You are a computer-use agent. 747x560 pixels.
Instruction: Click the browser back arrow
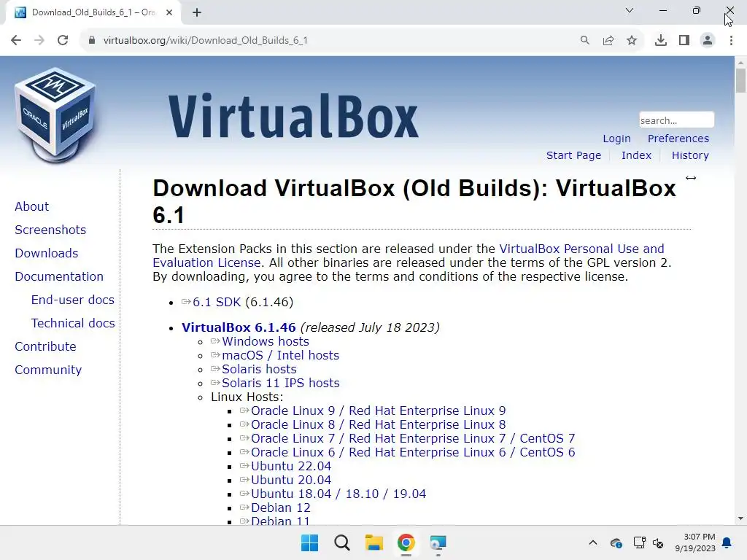(x=16, y=41)
